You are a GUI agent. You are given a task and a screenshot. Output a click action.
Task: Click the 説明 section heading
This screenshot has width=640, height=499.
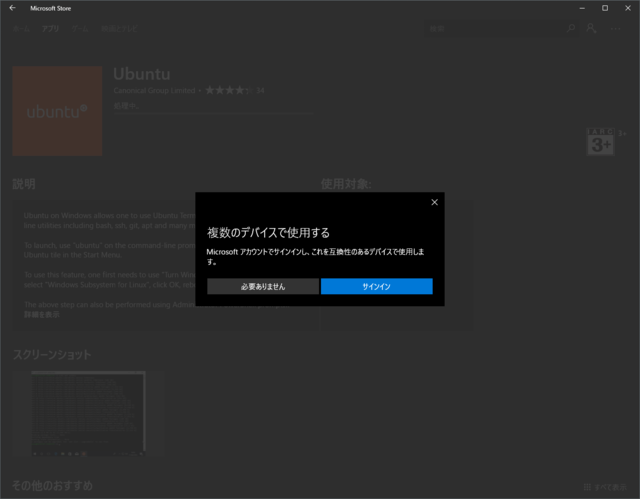(x=24, y=184)
